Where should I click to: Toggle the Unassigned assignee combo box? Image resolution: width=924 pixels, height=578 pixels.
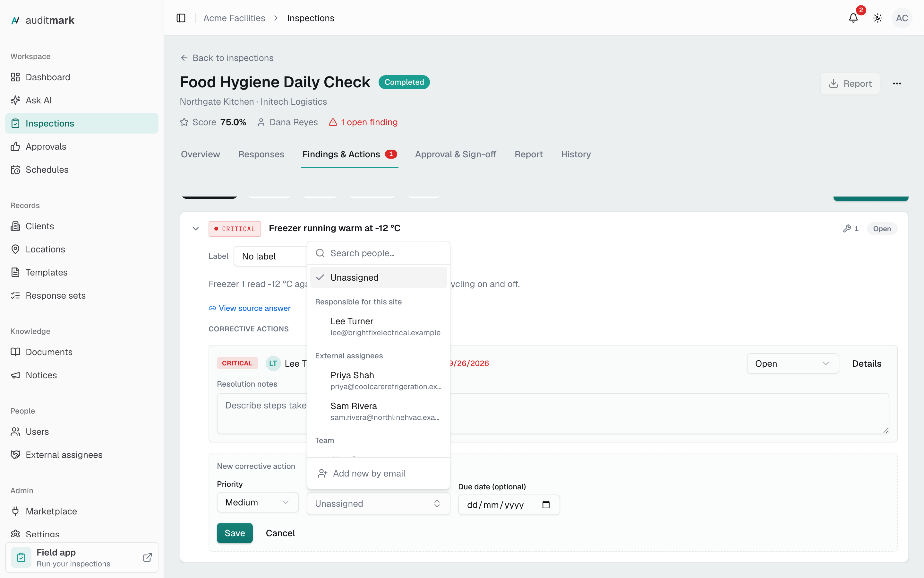point(378,504)
